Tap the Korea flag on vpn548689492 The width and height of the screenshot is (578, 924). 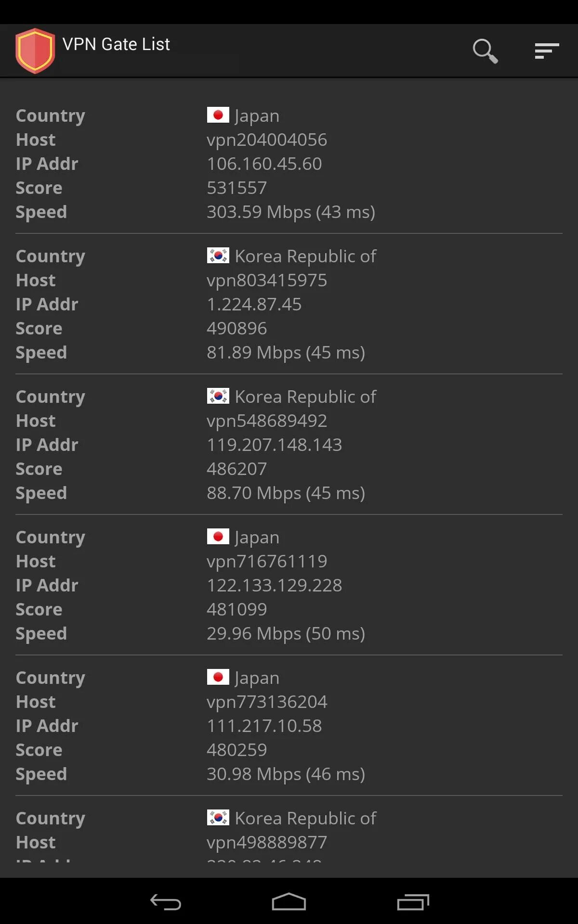pyautogui.click(x=218, y=396)
